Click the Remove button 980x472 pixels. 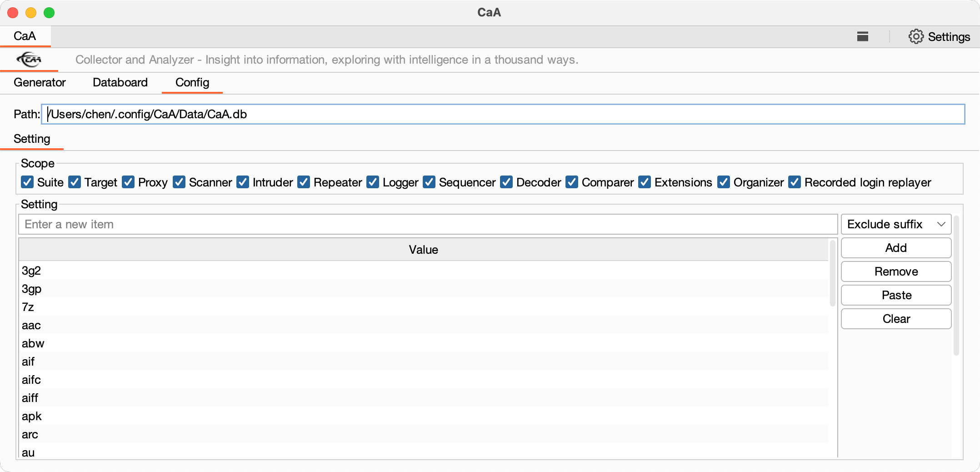pos(896,271)
